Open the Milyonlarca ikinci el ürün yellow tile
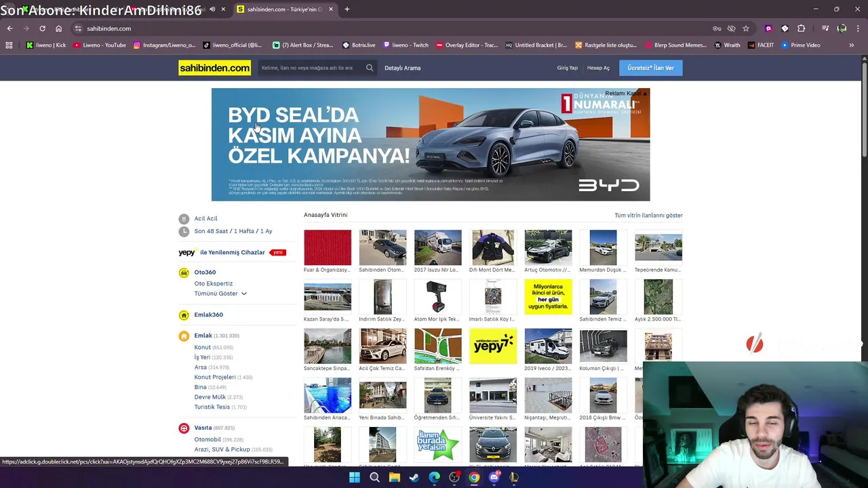This screenshot has width=868, height=488. click(548, 297)
